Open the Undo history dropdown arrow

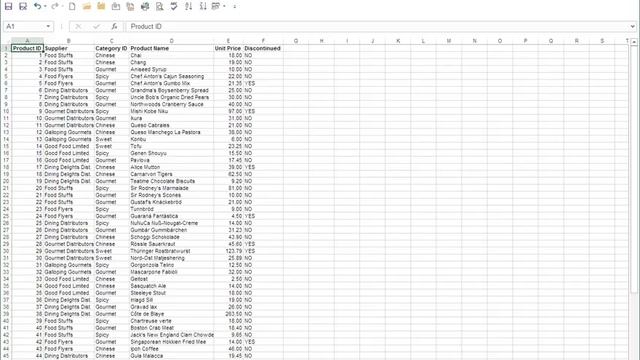[45, 7]
